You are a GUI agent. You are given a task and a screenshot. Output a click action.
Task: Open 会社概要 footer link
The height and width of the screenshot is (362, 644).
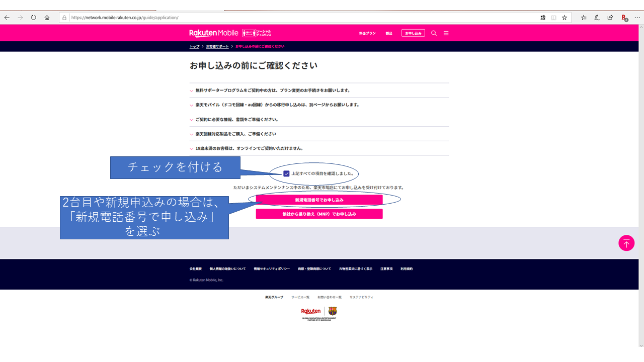(x=196, y=269)
